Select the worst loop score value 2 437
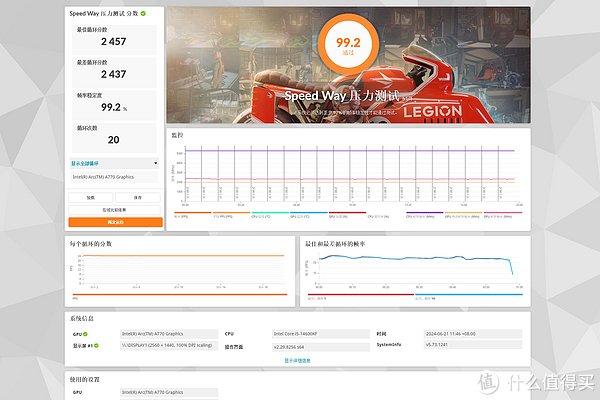Viewport: 600px width, 400px height. tap(114, 74)
